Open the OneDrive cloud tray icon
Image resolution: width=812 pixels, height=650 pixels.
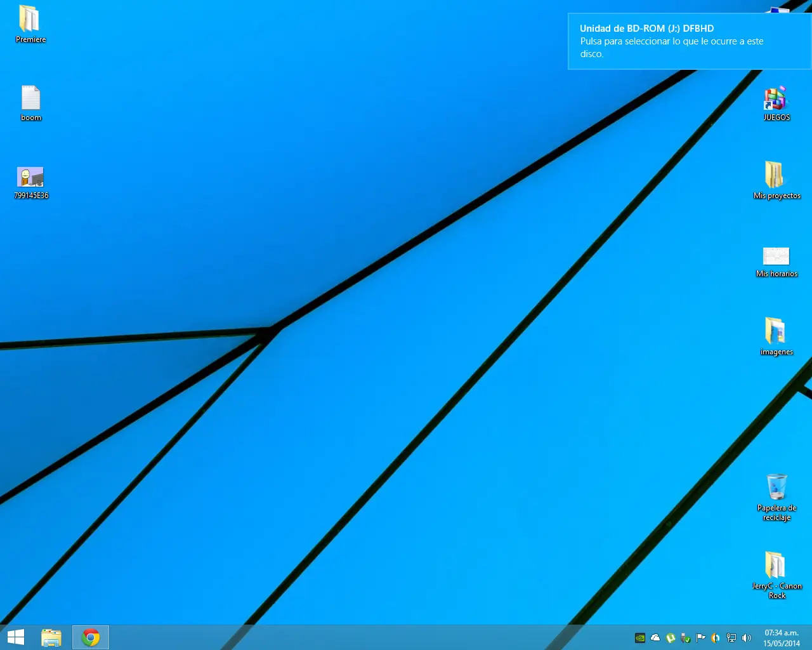click(x=655, y=638)
